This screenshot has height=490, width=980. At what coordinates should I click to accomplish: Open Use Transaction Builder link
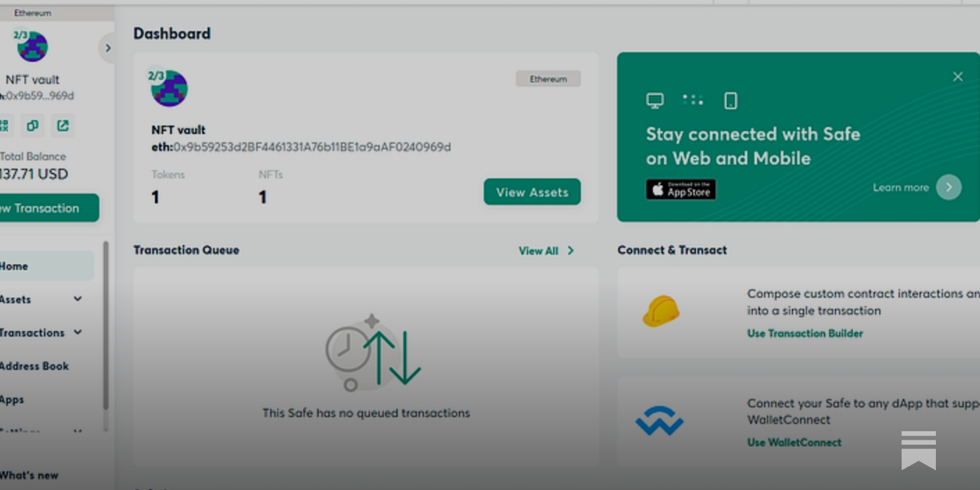[805, 333]
